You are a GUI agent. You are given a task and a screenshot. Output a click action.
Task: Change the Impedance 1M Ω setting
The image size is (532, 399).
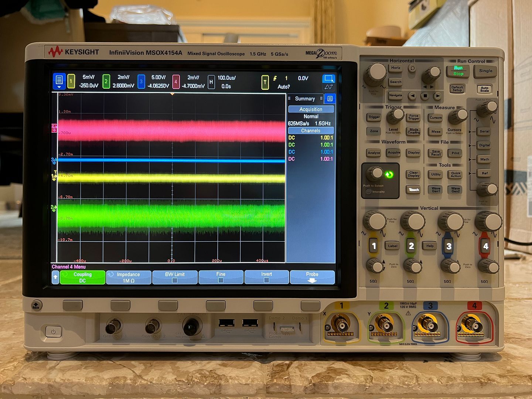(x=129, y=277)
